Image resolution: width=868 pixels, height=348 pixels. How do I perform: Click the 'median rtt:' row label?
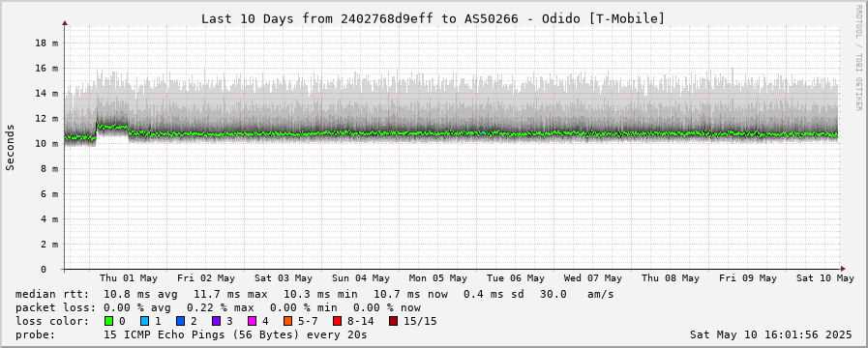point(51,294)
